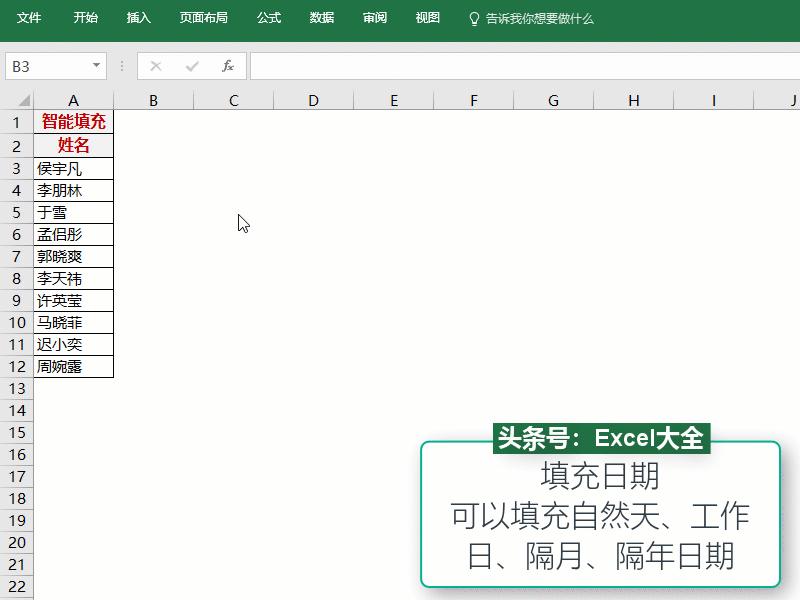This screenshot has height=600, width=800.
Task: Click the Tell Me lightbulb icon
Action: [473, 17]
